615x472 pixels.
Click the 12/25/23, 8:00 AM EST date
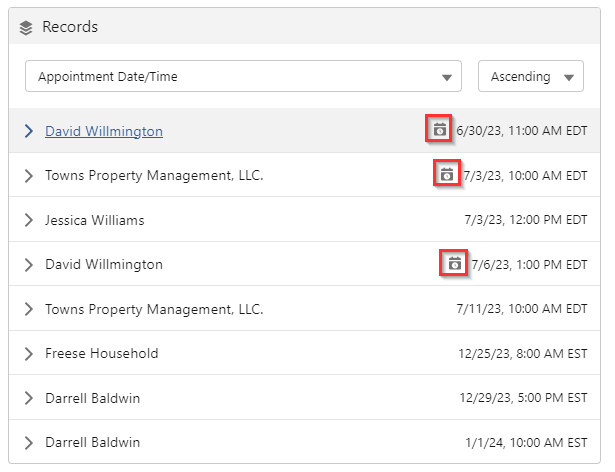[523, 353]
